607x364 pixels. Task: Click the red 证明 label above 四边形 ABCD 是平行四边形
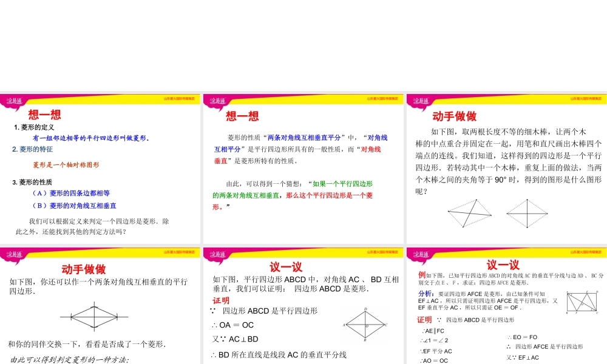pyautogui.click(x=221, y=300)
